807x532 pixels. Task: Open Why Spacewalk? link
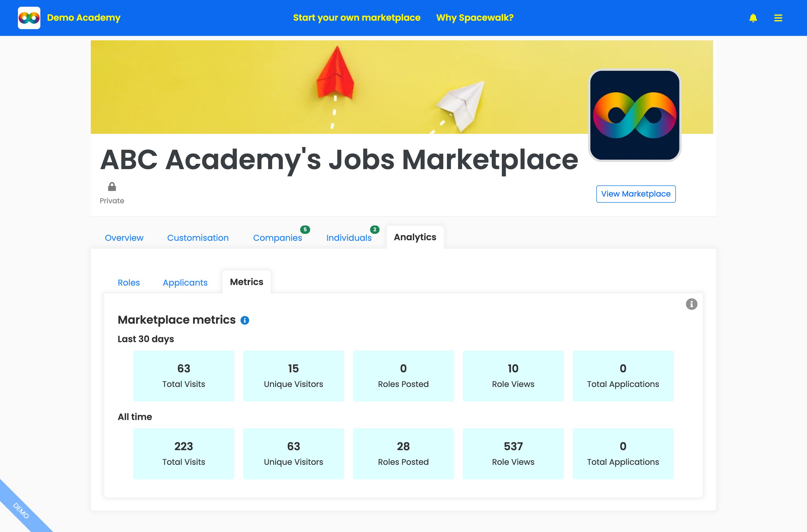475,18
